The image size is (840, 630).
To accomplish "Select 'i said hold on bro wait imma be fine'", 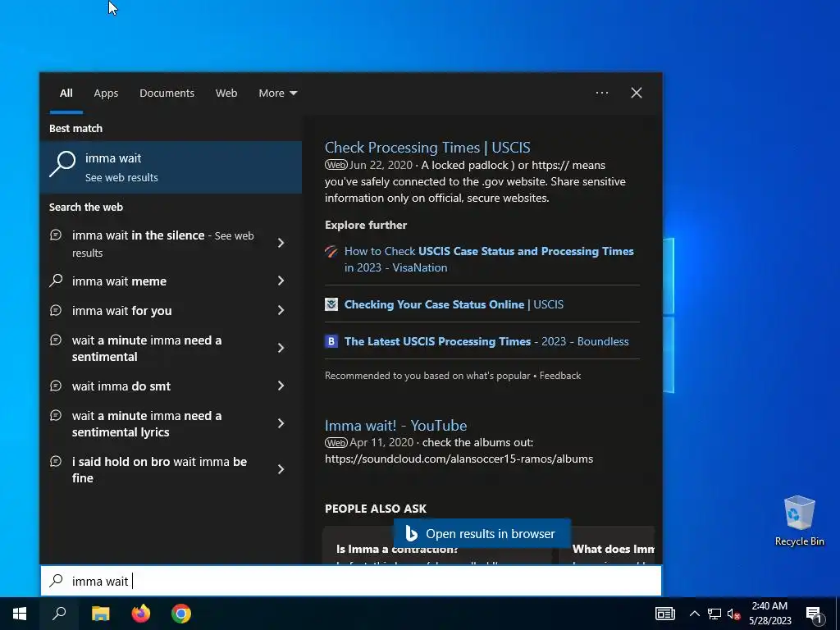I will click(x=159, y=470).
